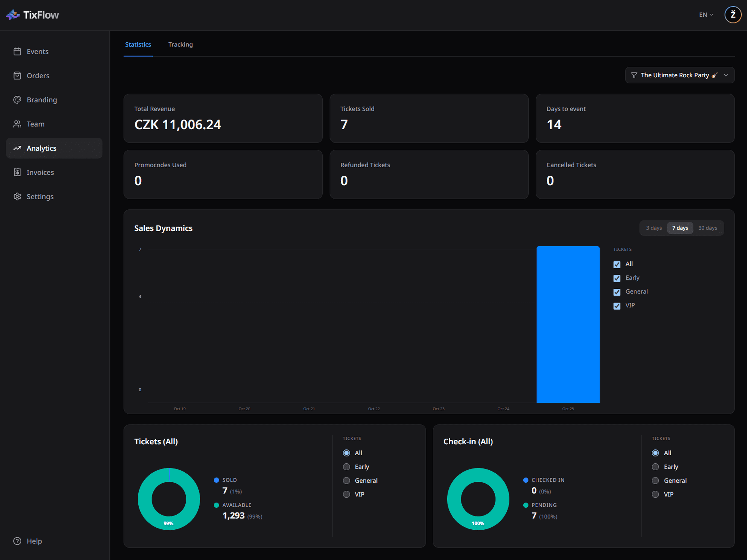Click the Check-in donut chart

[478, 499]
